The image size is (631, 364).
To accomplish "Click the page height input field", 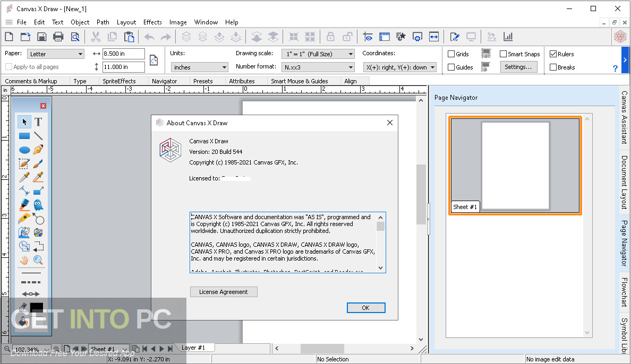I will (x=123, y=67).
